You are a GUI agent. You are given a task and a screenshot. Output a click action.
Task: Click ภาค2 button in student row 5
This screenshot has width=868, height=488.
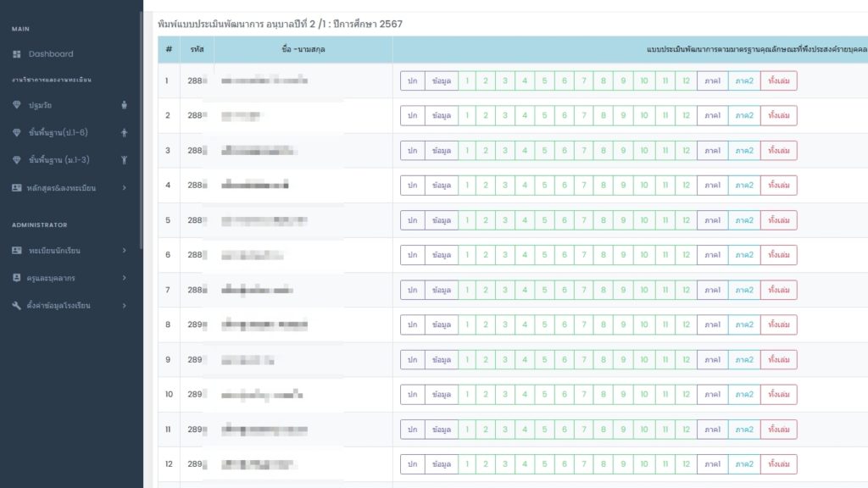(744, 220)
